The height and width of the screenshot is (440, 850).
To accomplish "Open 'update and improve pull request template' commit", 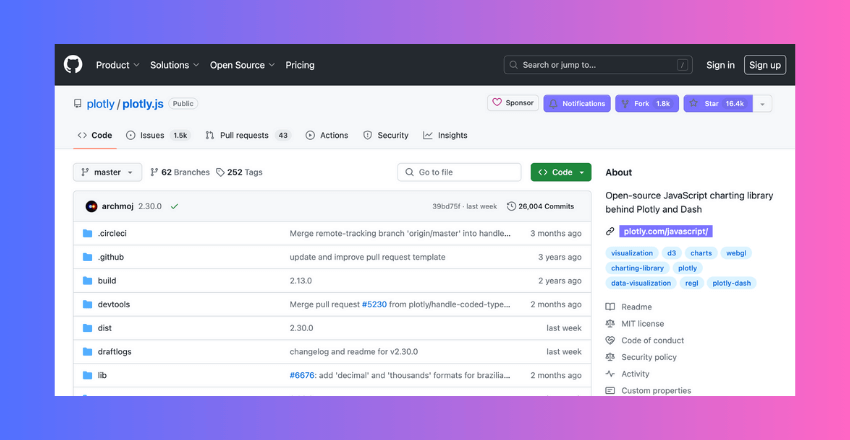I will click(x=368, y=257).
